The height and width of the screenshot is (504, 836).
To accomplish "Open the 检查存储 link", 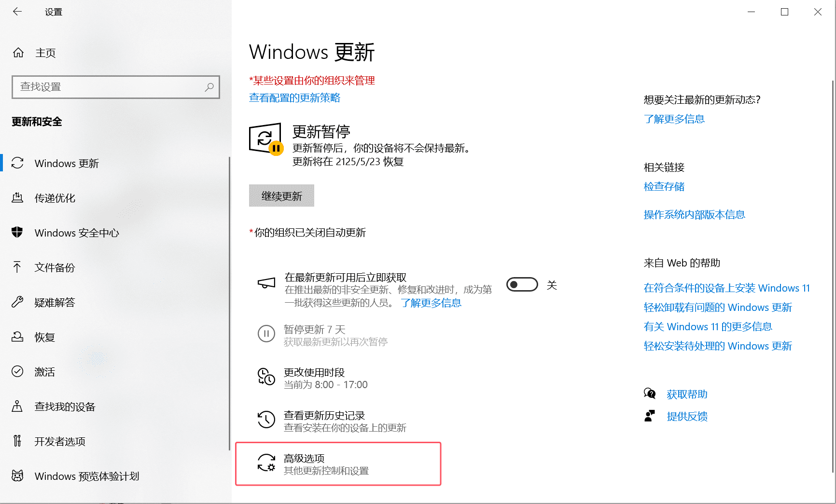I will pyautogui.click(x=664, y=186).
